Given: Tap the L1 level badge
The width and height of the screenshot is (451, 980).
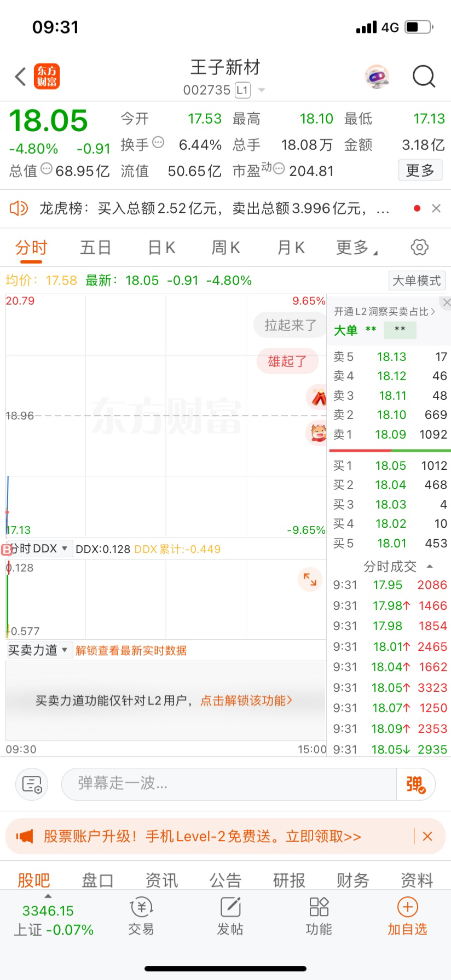Looking at the screenshot, I should 242,90.
